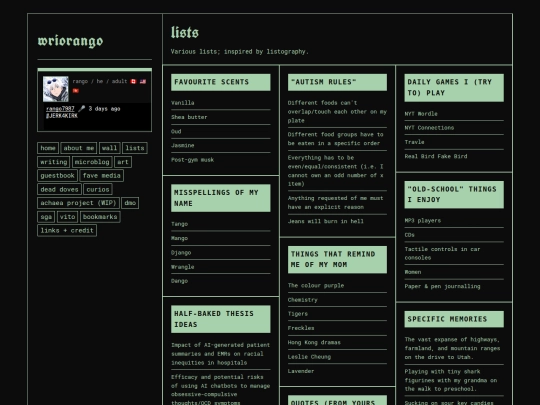Click the Misspellings Of My Name header
540x405 pixels.
click(221, 198)
